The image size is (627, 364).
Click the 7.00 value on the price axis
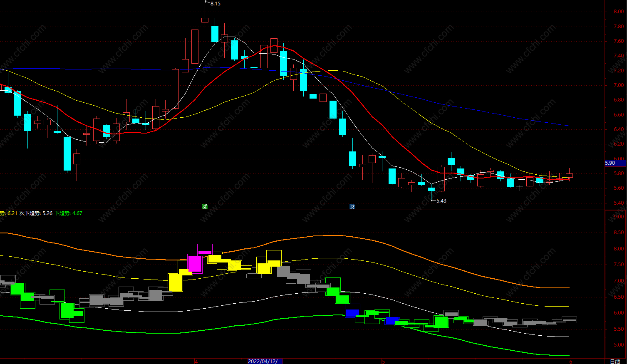pos(618,85)
